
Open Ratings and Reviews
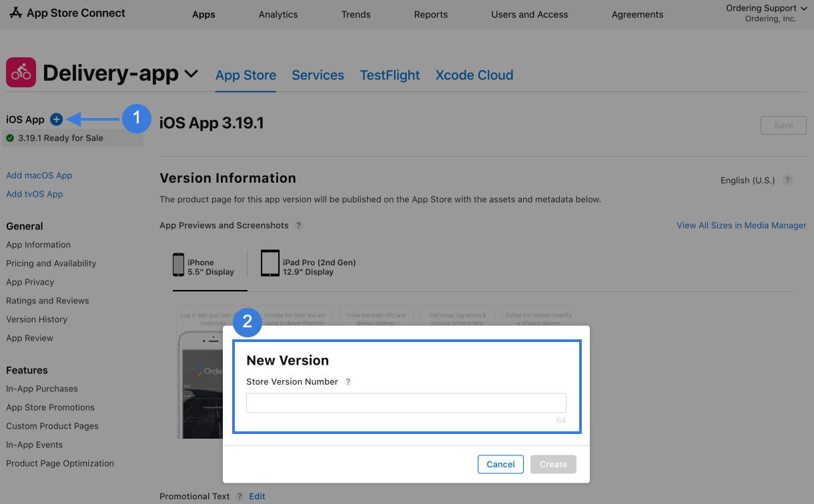pyautogui.click(x=47, y=301)
